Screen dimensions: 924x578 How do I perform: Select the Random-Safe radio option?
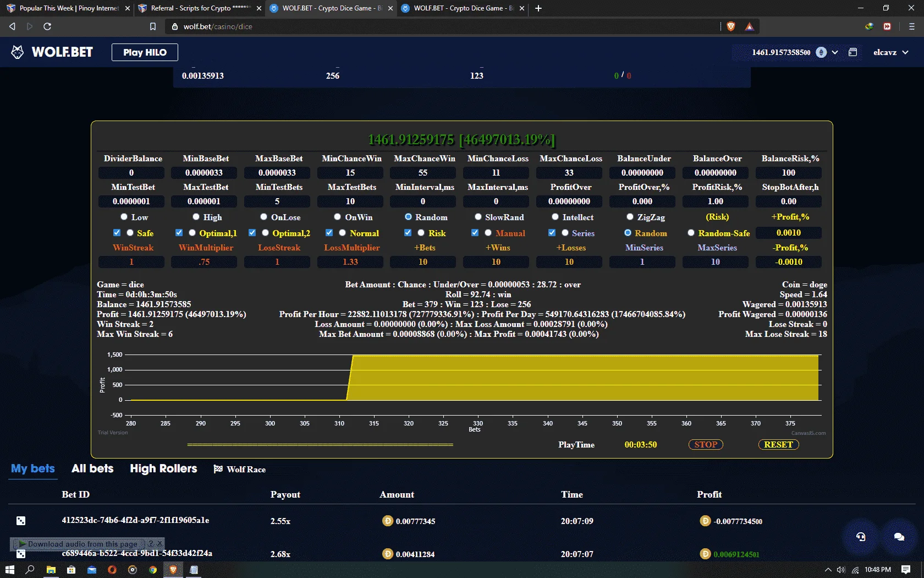(691, 233)
